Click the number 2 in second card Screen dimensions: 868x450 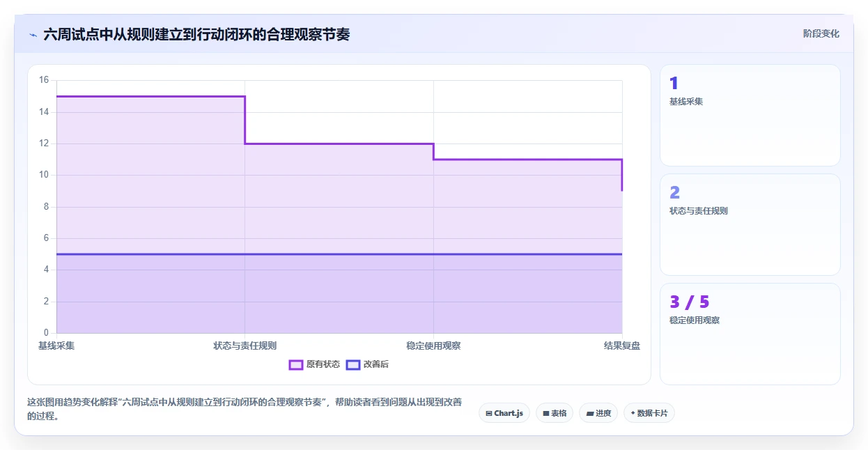pos(674,193)
